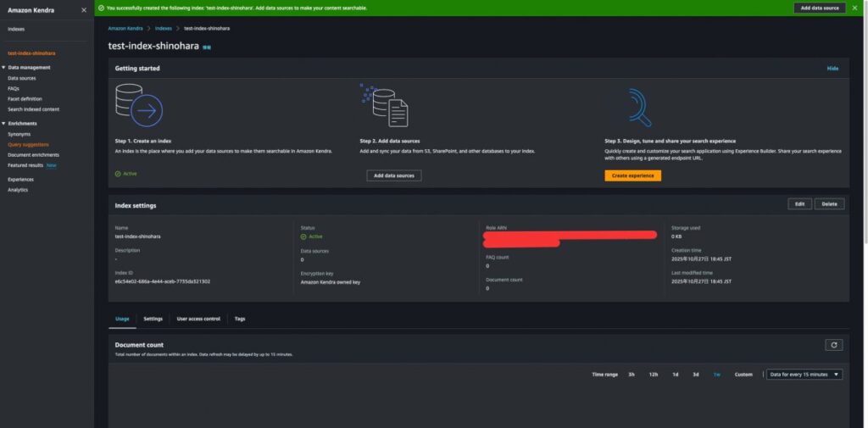Open the User access control tab
The width and height of the screenshot is (868, 428).
pos(198,319)
